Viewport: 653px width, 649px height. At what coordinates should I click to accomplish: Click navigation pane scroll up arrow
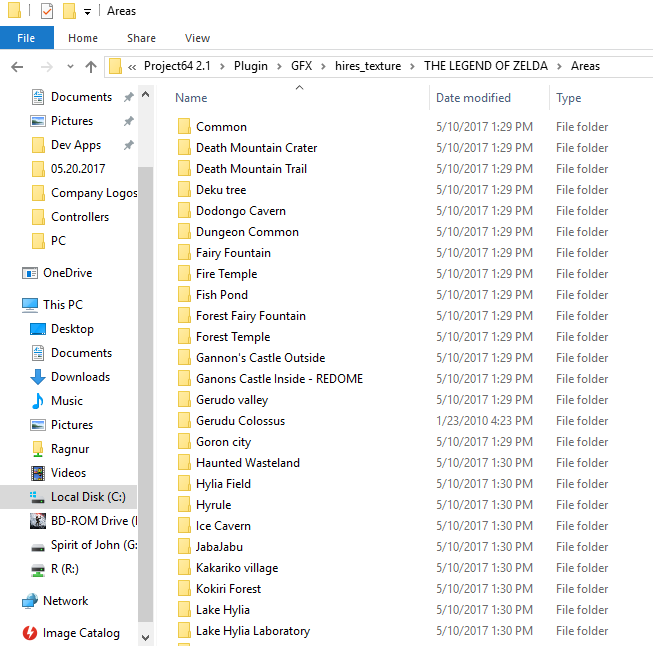[x=145, y=95]
